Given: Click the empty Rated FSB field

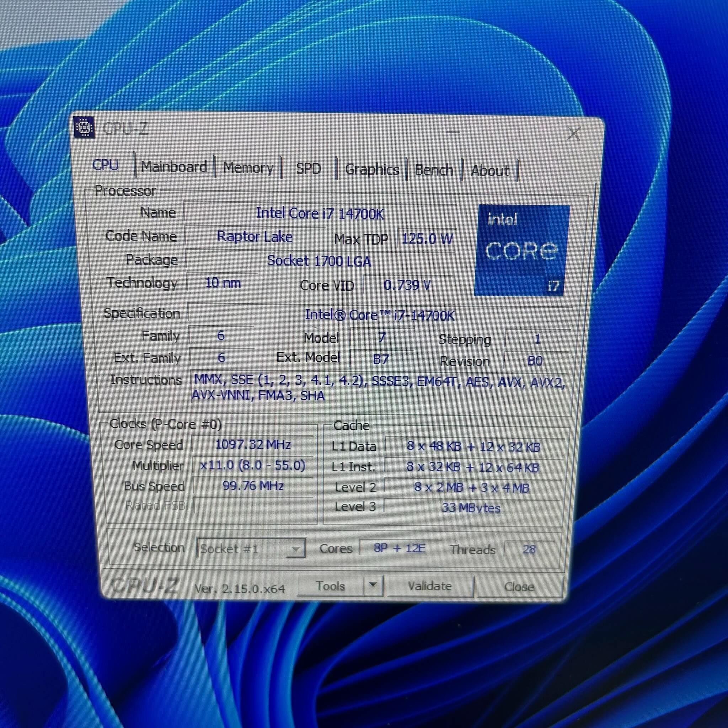Looking at the screenshot, I should coord(253,506).
